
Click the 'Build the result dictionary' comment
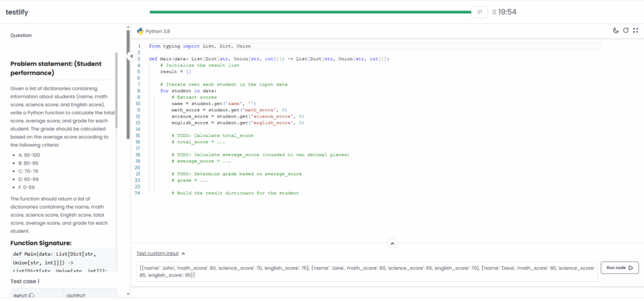[x=235, y=193]
